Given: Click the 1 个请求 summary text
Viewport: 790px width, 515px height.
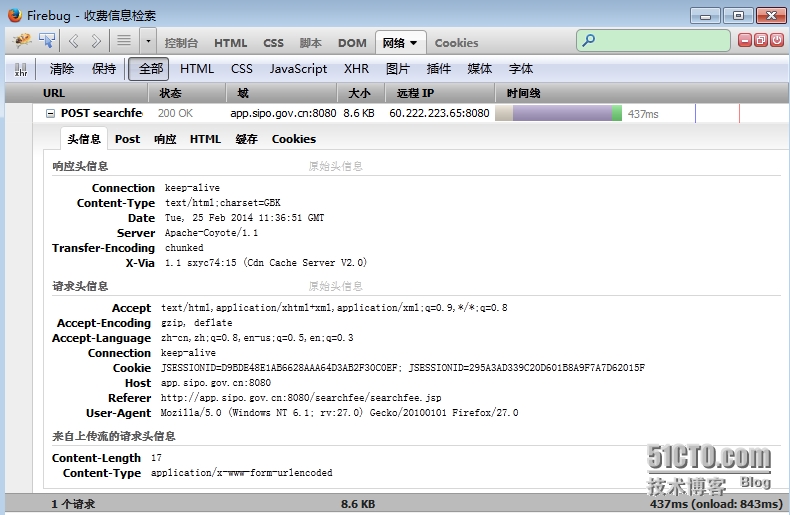Looking at the screenshot, I should click(73, 504).
